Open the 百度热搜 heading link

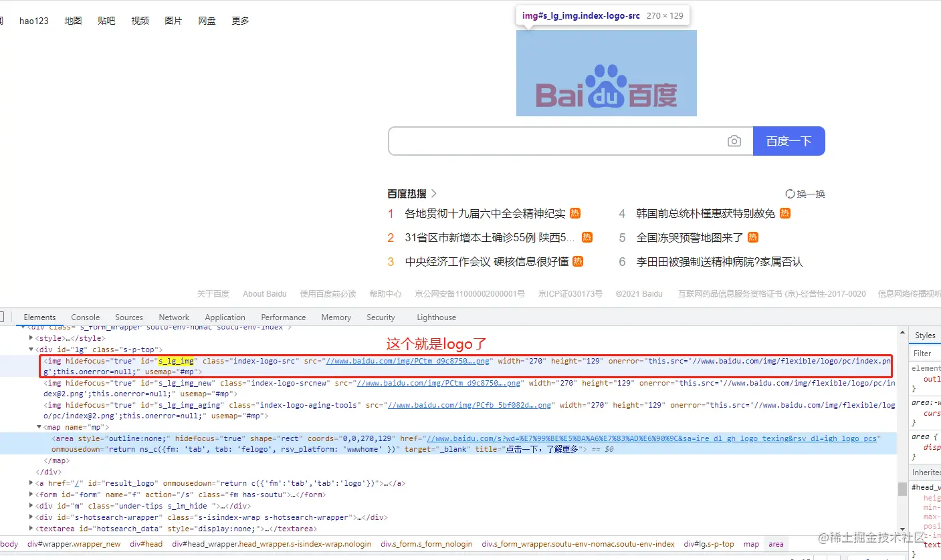[407, 194]
